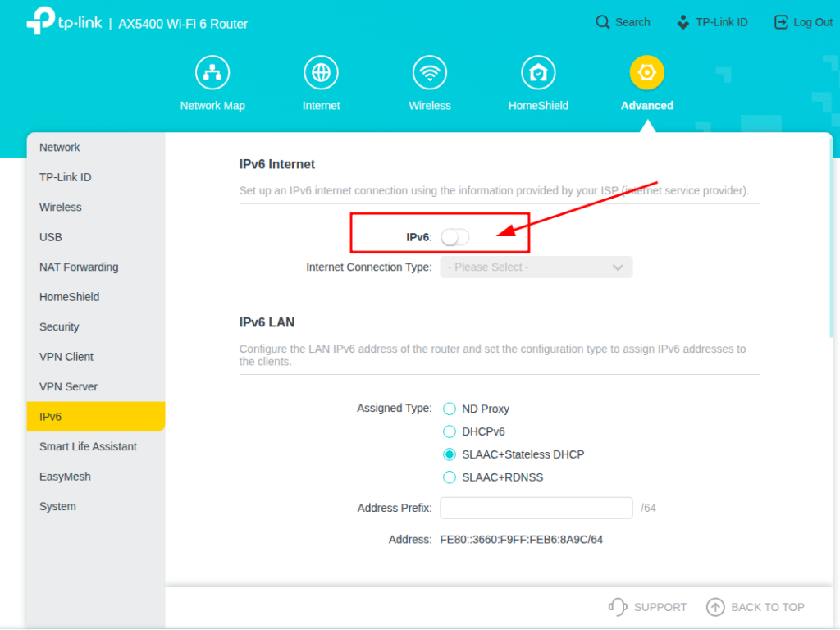Click the Search magnifier icon
The height and width of the screenshot is (630, 840).
pyautogui.click(x=603, y=22)
